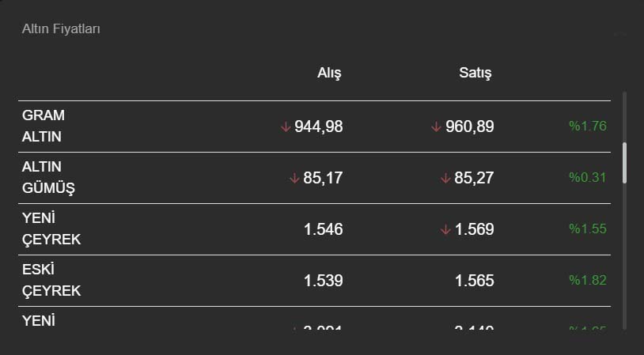Select the ESKİ ÇEYREK row name
This screenshot has height=355, width=644.
pyautogui.click(x=51, y=280)
